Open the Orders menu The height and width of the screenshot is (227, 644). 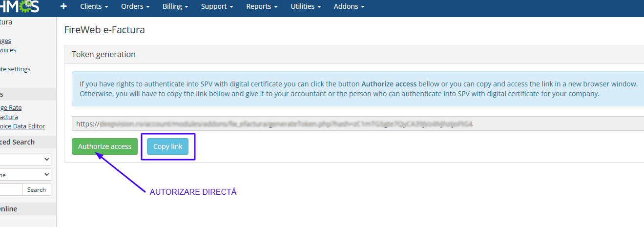point(135,7)
